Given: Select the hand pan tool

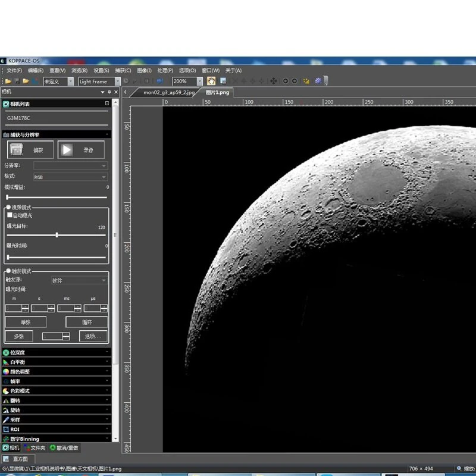Looking at the screenshot, I should coord(211,81).
